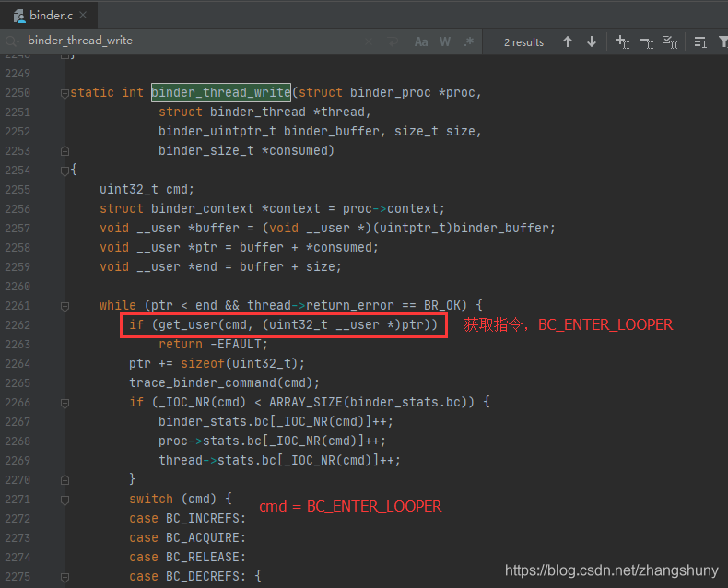Click 'proc->context;' expression

[x=393, y=208]
